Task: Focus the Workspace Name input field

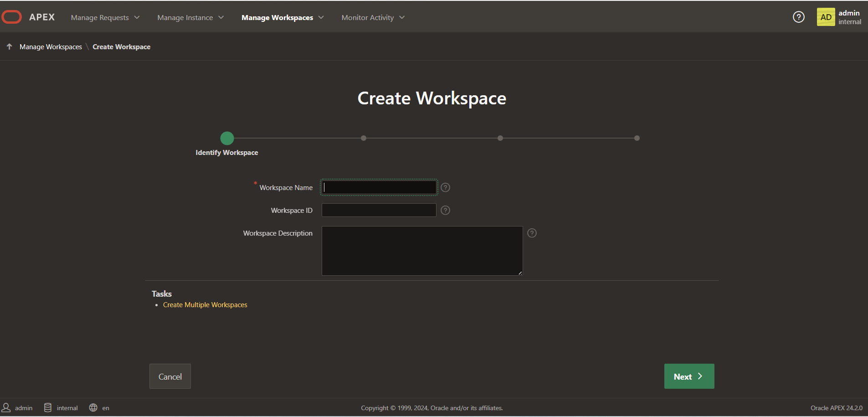Action: (x=379, y=187)
